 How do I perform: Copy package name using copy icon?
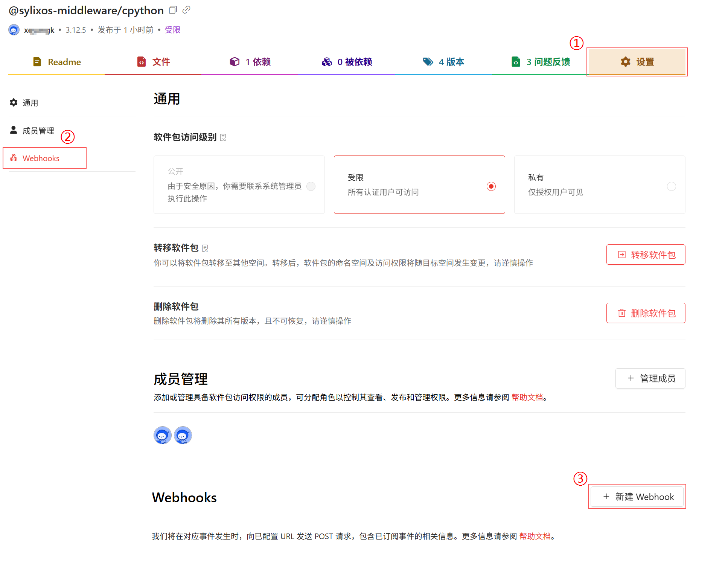173,10
